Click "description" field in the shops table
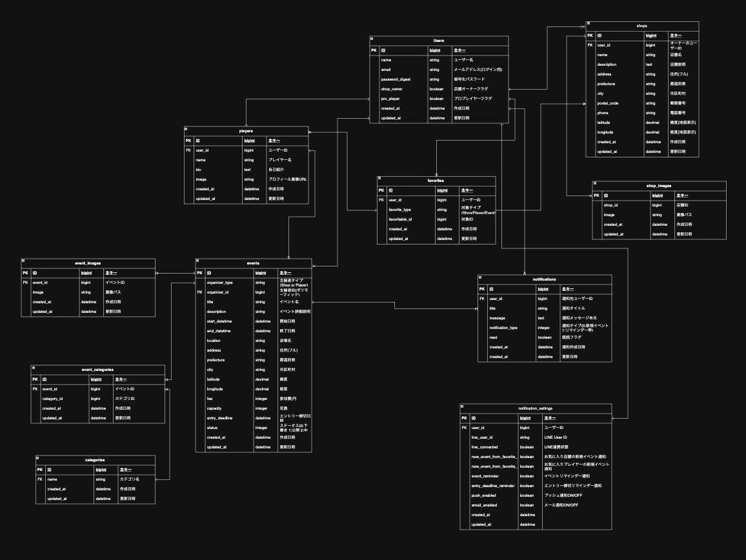 (607, 65)
